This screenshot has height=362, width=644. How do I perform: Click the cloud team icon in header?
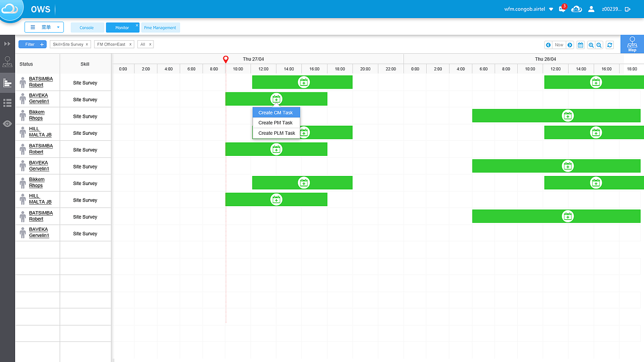pyautogui.click(x=577, y=9)
